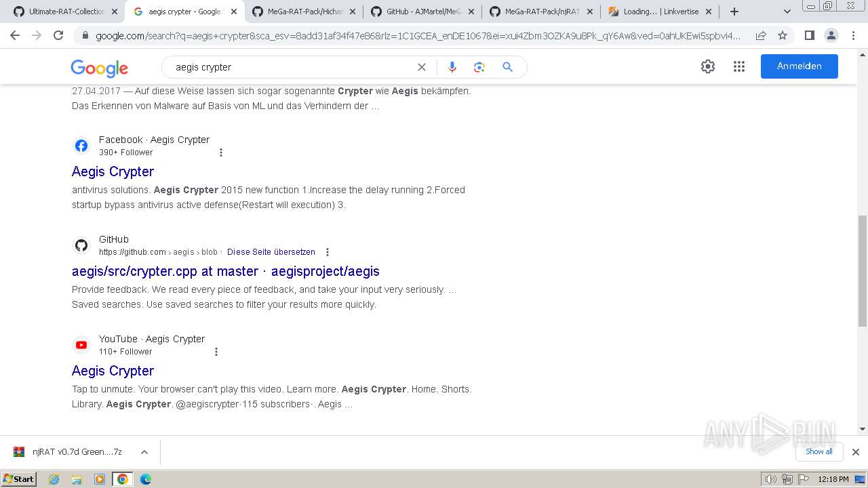Open Facebook Aegis Crypter result link

(113, 171)
